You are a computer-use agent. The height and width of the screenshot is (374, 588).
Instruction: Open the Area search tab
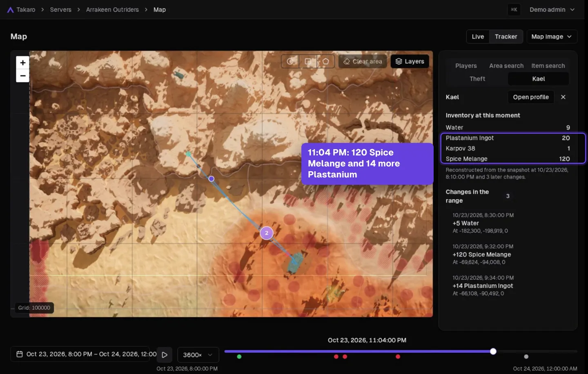[x=506, y=66]
